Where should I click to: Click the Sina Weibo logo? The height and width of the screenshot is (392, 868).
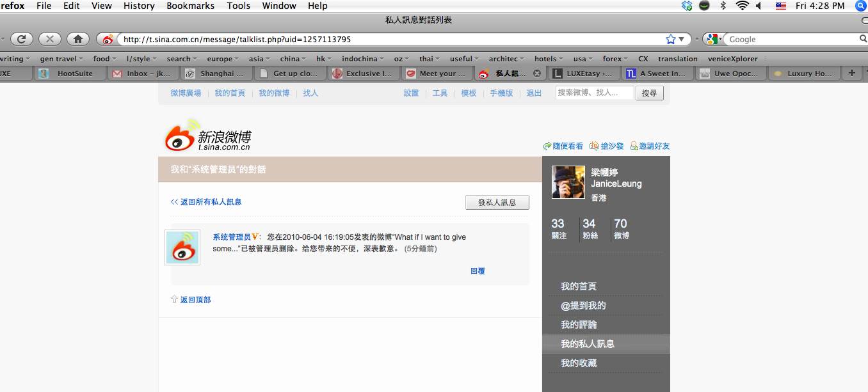click(x=208, y=135)
